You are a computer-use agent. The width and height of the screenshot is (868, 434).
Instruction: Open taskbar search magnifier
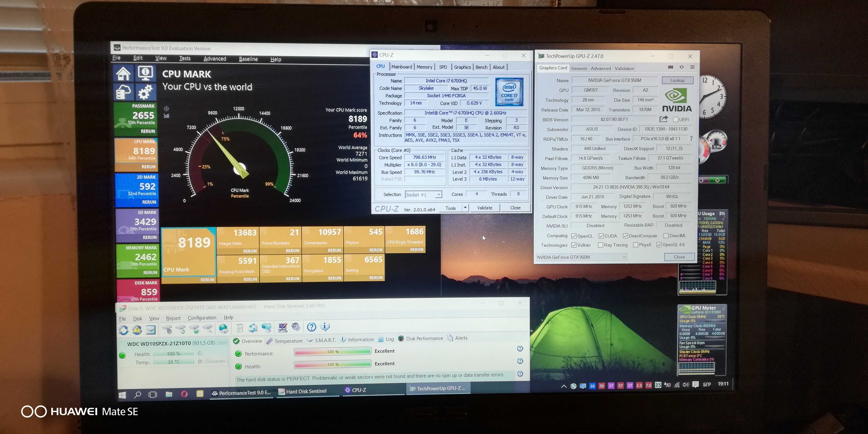137,395
